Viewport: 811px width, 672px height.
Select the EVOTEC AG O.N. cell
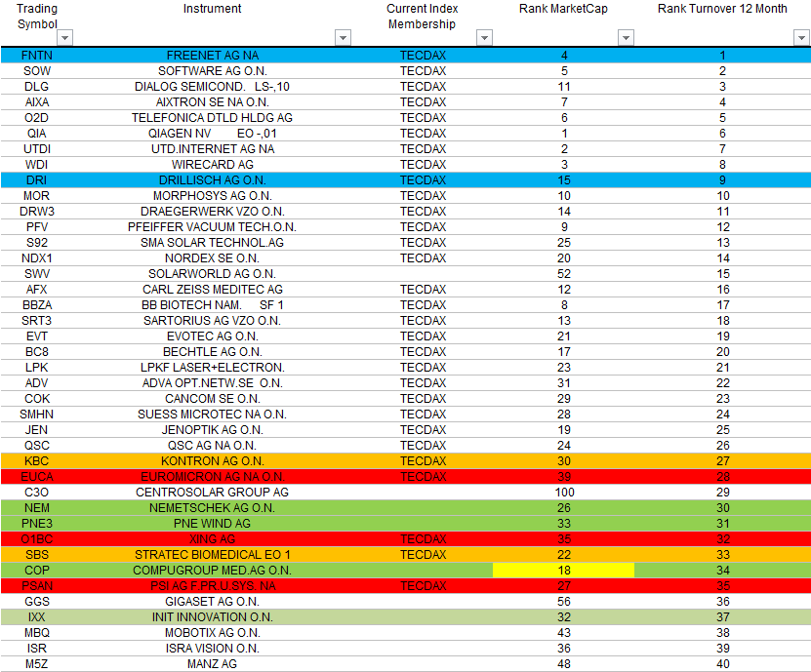point(213,336)
